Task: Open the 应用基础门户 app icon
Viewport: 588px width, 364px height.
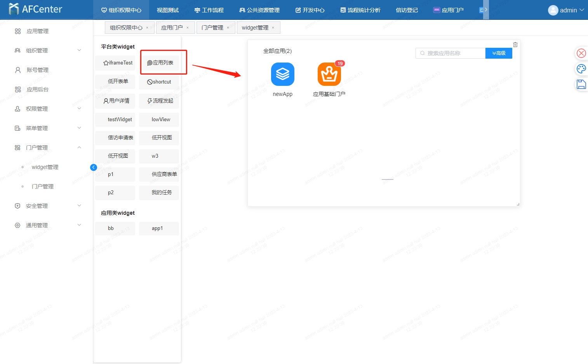Action: click(x=329, y=74)
